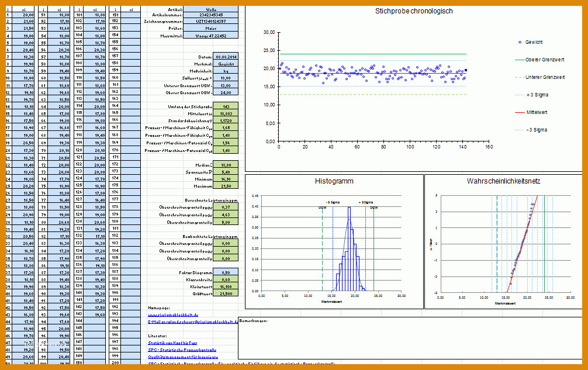
Task: Select the Oberer Grenzwert OGW field 24,00
Action: 226,92
